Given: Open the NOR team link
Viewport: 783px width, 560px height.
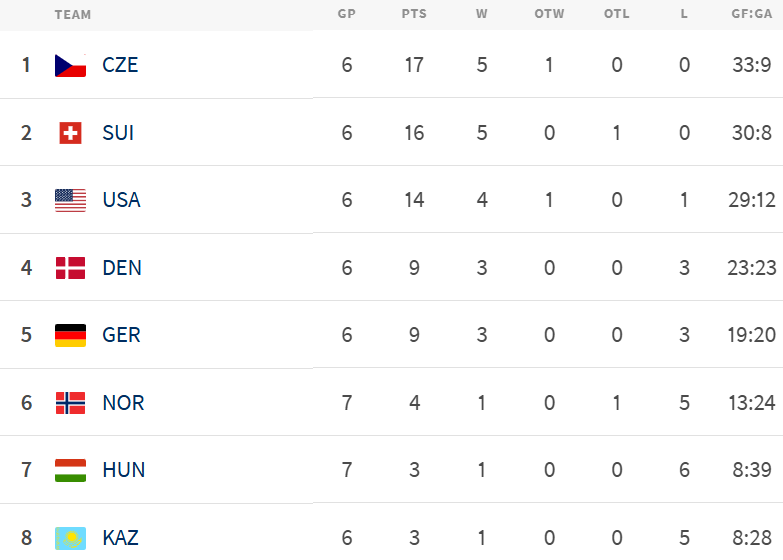Looking at the screenshot, I should [123, 403].
